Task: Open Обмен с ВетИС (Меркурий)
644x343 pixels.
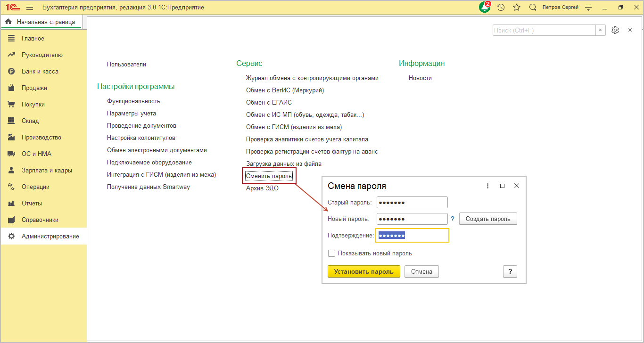Action: 285,90
